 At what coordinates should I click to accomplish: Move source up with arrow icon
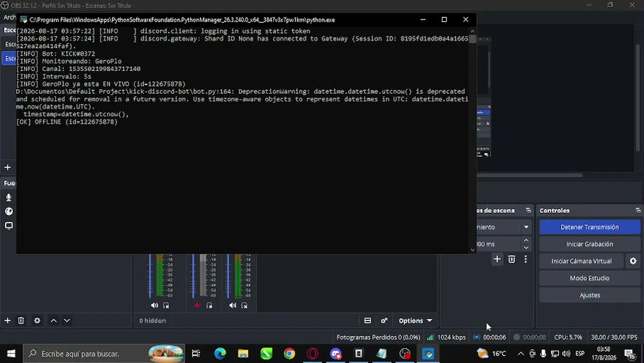tap(53, 321)
